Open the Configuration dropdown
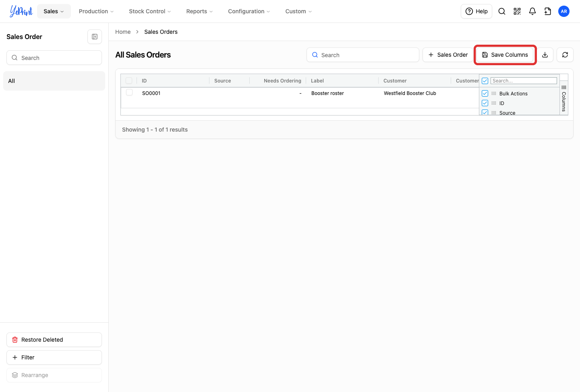This screenshot has width=580, height=392. click(249, 11)
